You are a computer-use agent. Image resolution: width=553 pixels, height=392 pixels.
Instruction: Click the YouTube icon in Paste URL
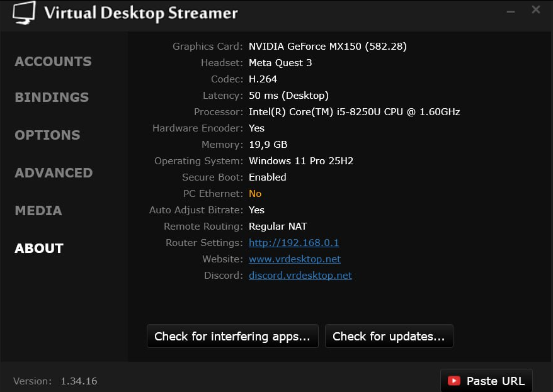coord(454,381)
